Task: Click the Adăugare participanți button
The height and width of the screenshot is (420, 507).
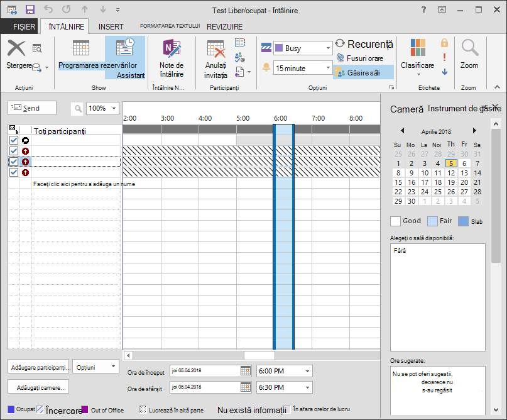Action: click(x=38, y=368)
